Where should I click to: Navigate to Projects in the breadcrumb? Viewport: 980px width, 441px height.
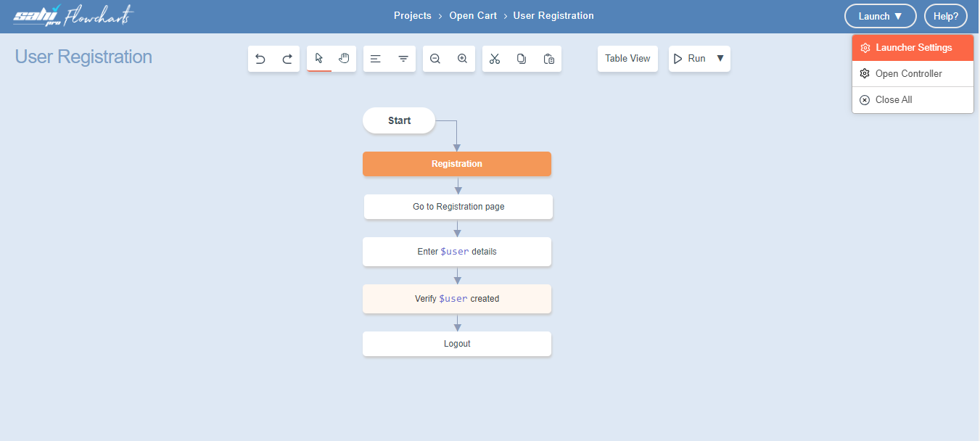point(413,16)
